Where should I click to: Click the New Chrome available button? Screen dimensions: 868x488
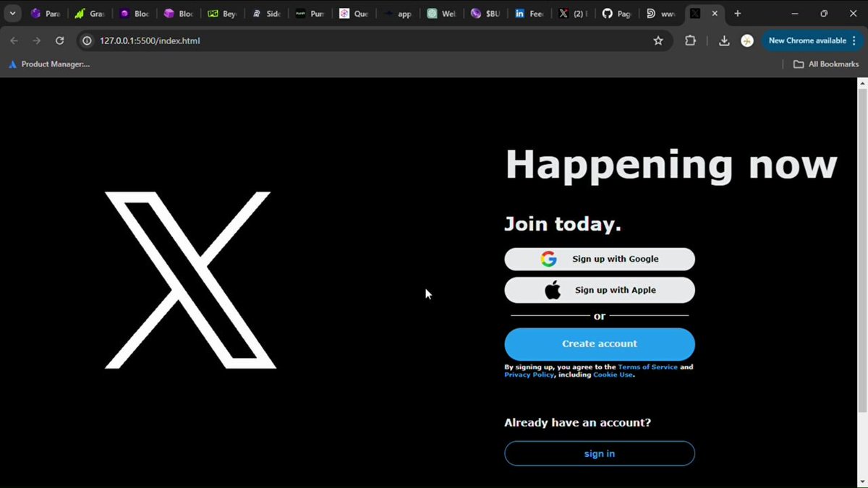[x=812, y=40]
